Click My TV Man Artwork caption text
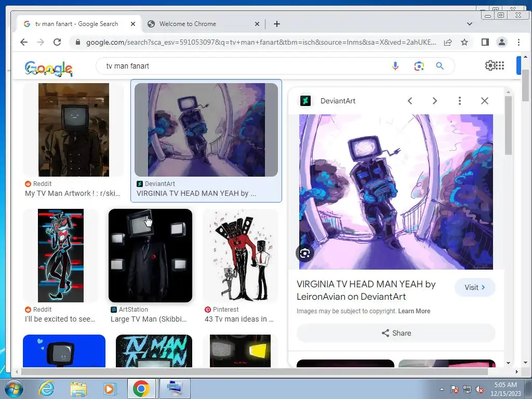Viewport: 532px width, 399px height. 72,193
